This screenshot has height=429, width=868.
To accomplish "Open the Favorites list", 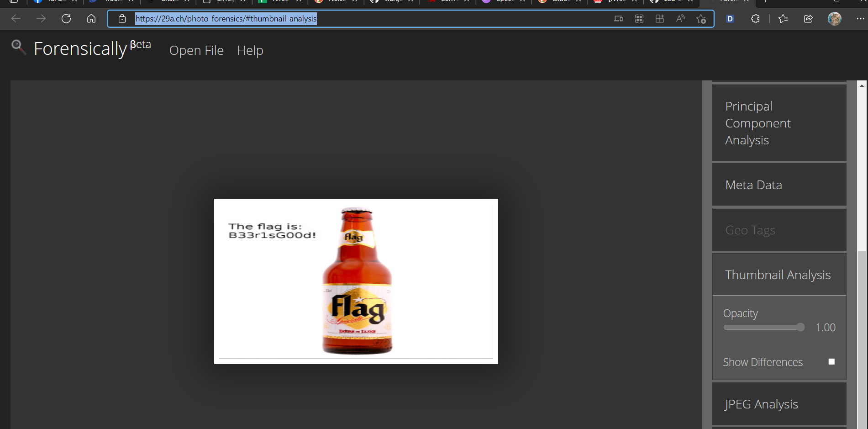I will point(783,19).
